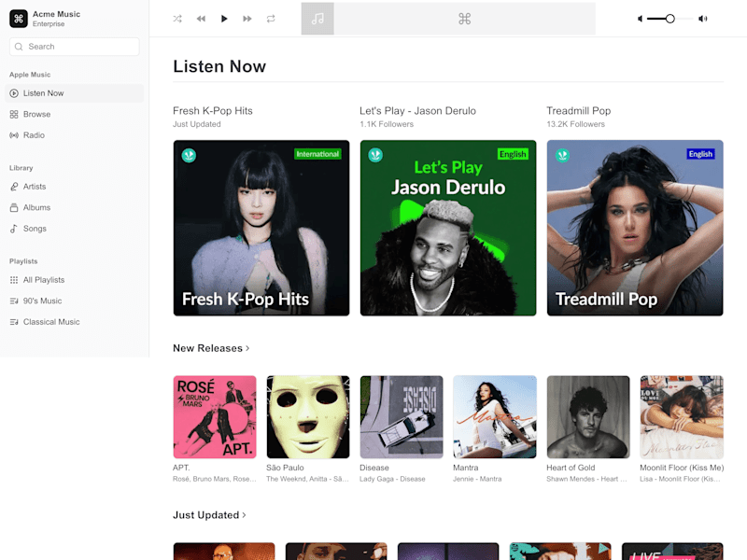
Task: Open Fresh K-Pop Hits cover art
Action: [x=261, y=228]
